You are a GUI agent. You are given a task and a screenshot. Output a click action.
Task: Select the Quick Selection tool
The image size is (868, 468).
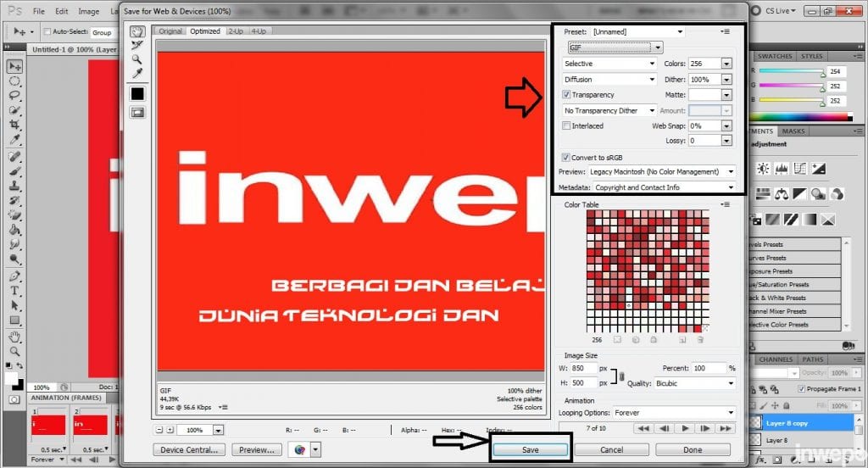[15, 110]
